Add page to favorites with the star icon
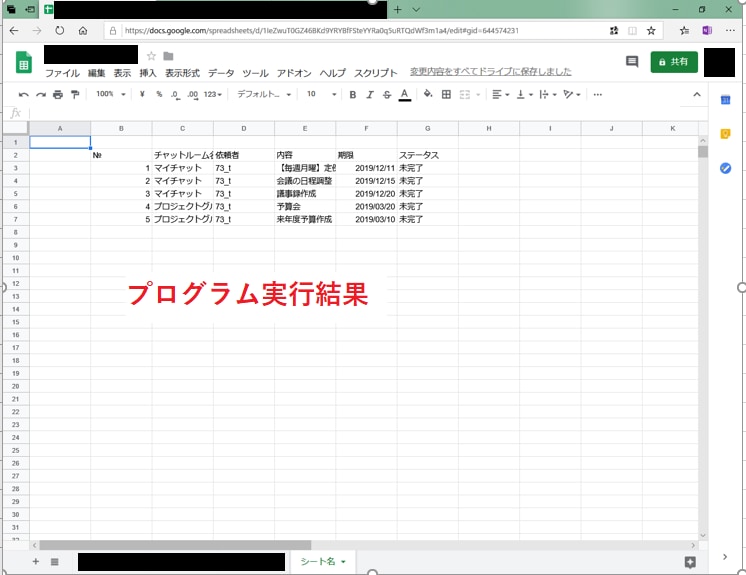Image resolution: width=746 pixels, height=575 pixels. 651,30
